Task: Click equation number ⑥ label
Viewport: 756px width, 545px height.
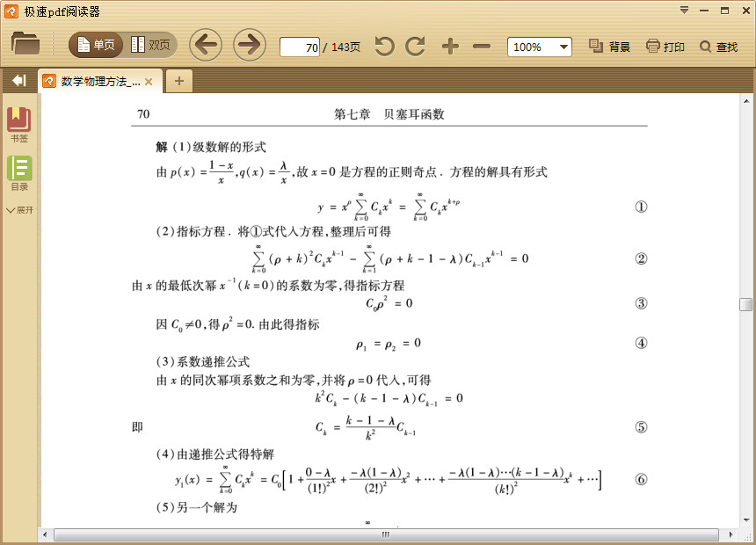Action: (x=641, y=479)
